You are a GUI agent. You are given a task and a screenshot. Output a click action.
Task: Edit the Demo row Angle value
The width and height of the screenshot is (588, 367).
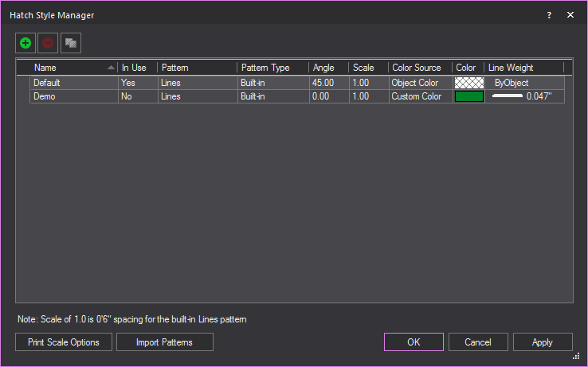click(x=328, y=96)
